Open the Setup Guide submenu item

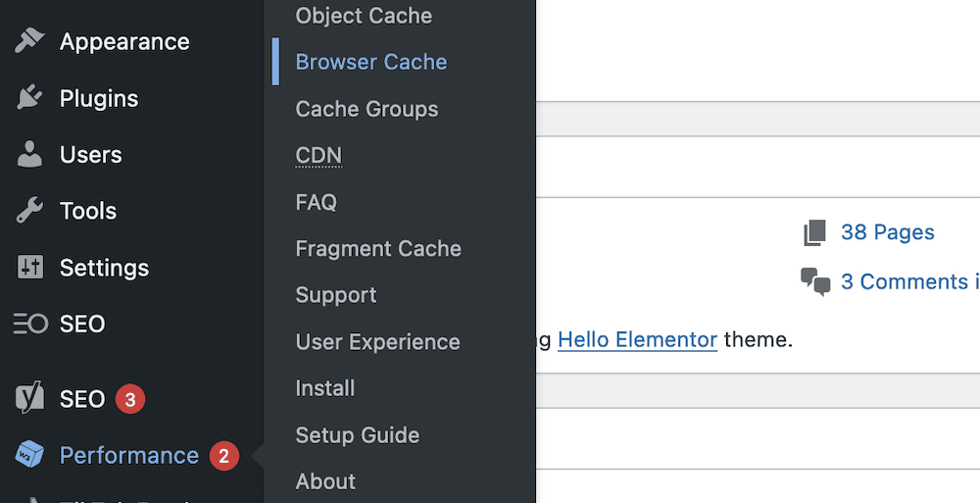coord(357,435)
